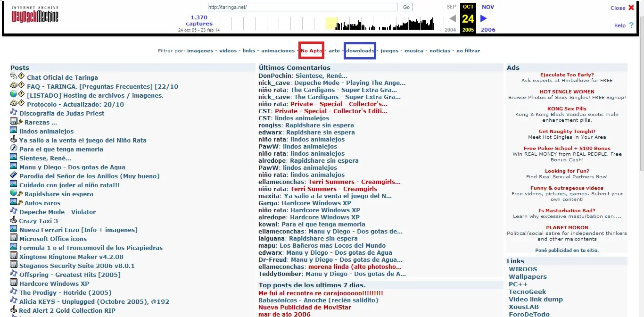Click the Help link in the Wayback toolbar
Viewport: 644px width, 317px height.
pyautogui.click(x=619, y=25)
